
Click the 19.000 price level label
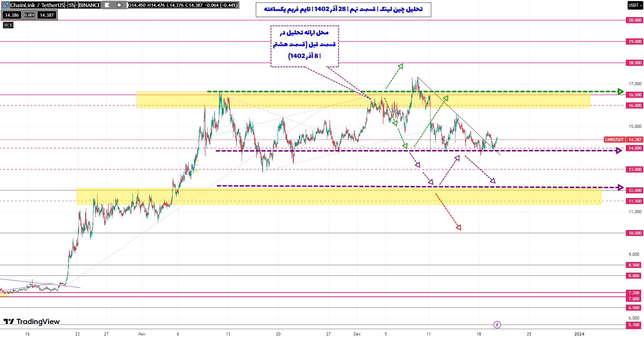(x=635, y=42)
